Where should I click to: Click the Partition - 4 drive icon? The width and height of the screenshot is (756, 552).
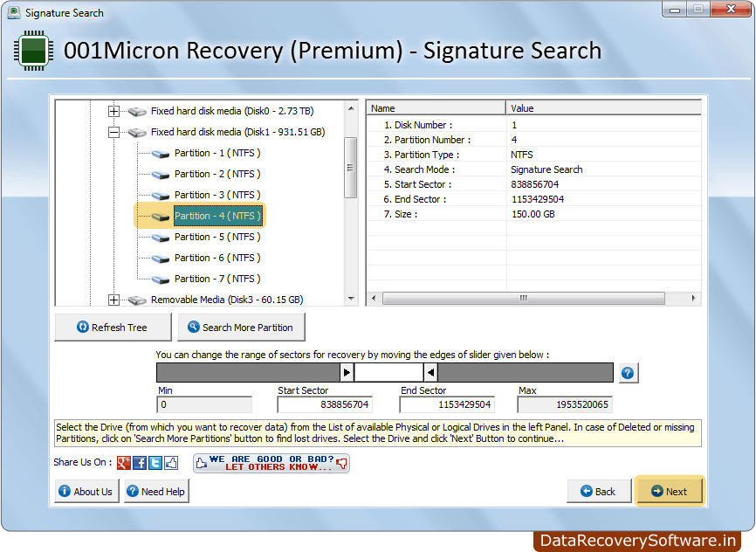(x=161, y=216)
